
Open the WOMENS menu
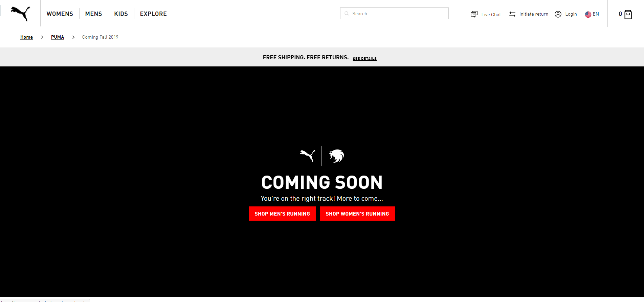pos(60,14)
